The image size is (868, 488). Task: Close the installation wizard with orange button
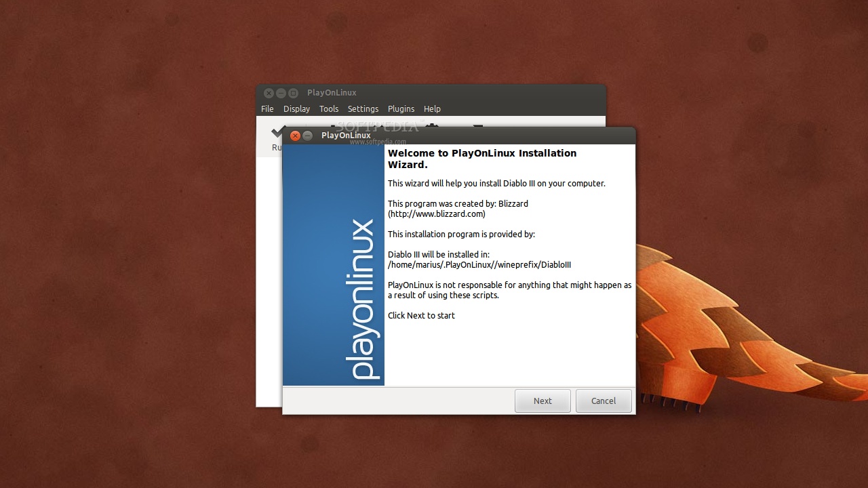295,136
